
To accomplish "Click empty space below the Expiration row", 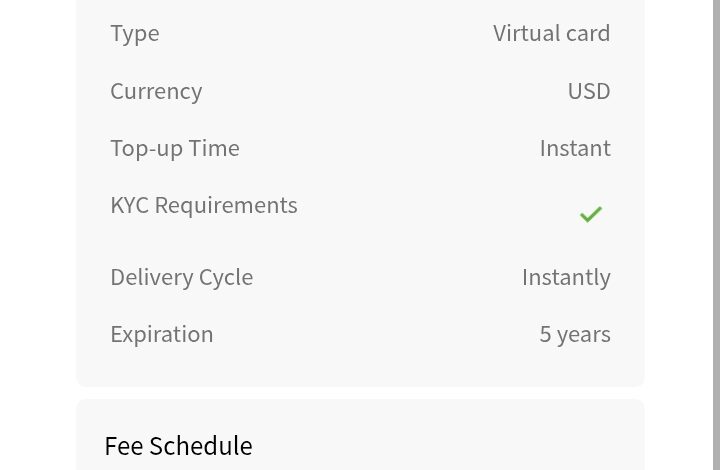I will pyautogui.click(x=360, y=368).
